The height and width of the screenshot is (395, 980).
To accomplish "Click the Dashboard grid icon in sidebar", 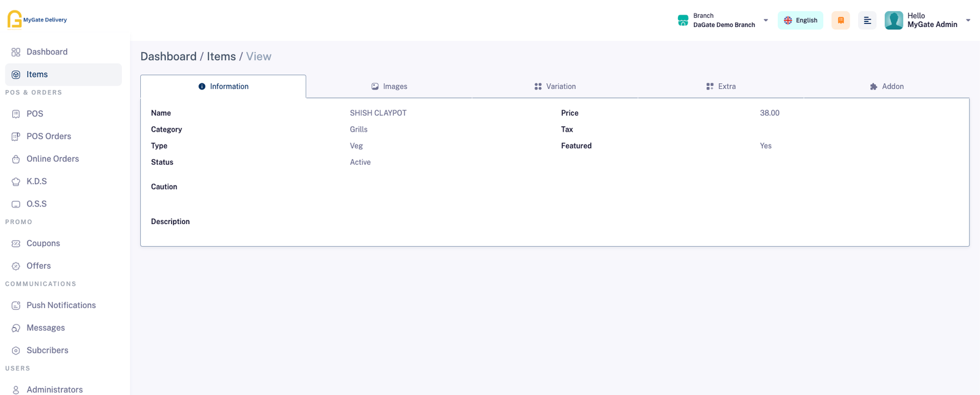I will pyautogui.click(x=16, y=52).
